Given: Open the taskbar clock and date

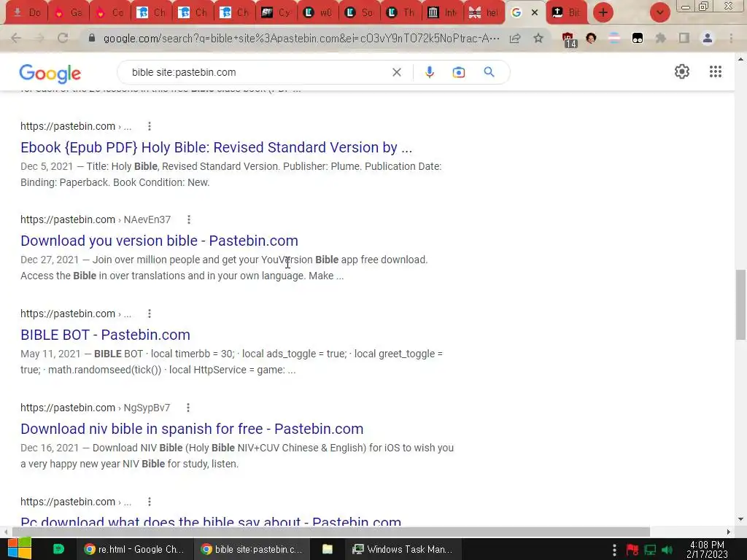Looking at the screenshot, I should click(x=707, y=549).
